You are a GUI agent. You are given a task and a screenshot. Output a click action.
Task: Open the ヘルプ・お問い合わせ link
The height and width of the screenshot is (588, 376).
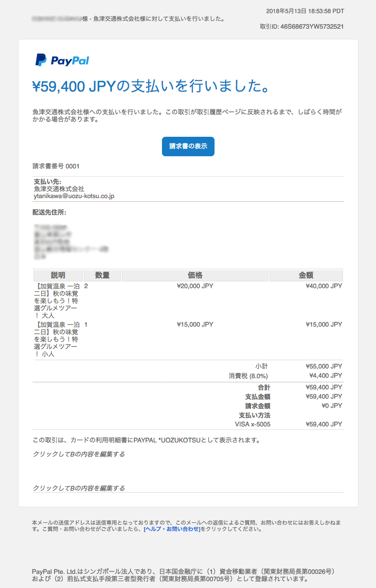click(x=172, y=529)
